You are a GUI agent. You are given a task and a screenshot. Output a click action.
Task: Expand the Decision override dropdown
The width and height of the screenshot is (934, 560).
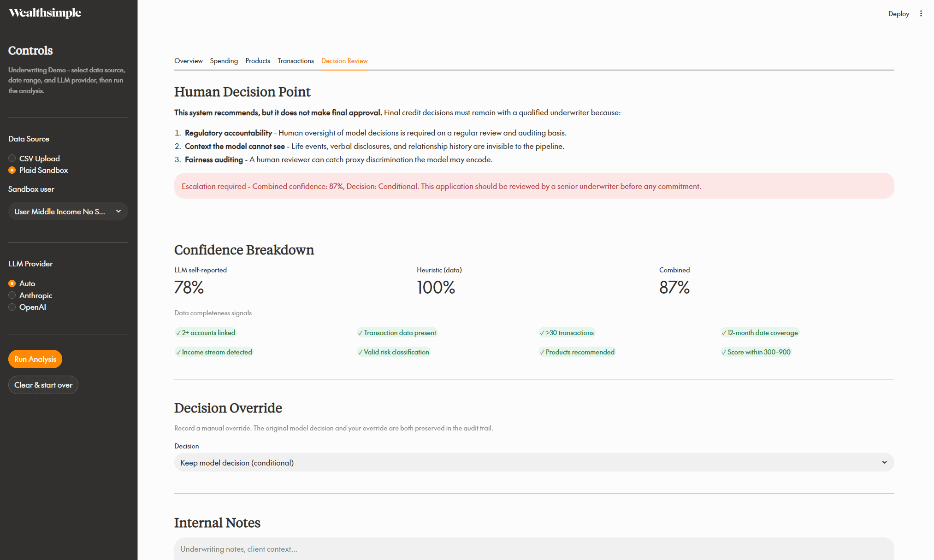tap(534, 462)
